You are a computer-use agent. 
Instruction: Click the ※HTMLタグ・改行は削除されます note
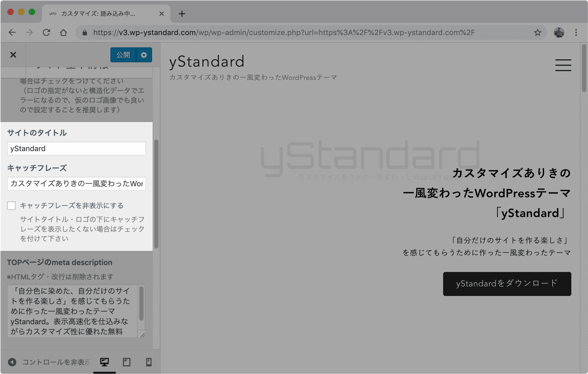60,277
